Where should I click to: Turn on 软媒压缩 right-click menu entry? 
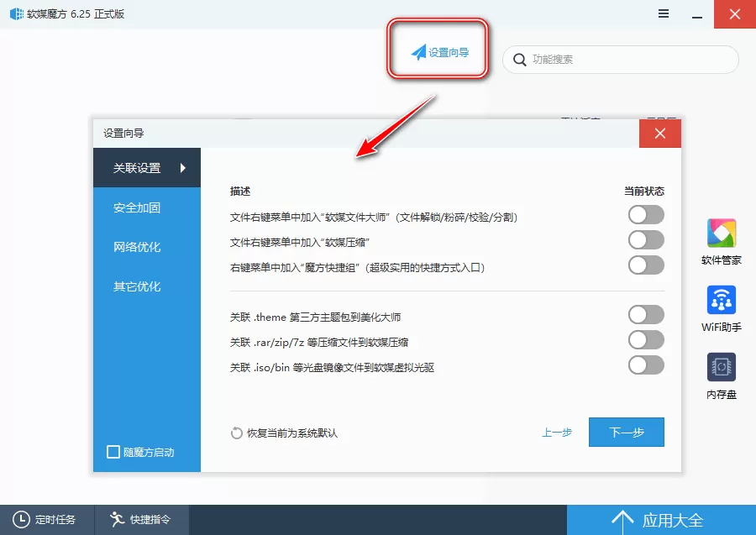coord(645,241)
